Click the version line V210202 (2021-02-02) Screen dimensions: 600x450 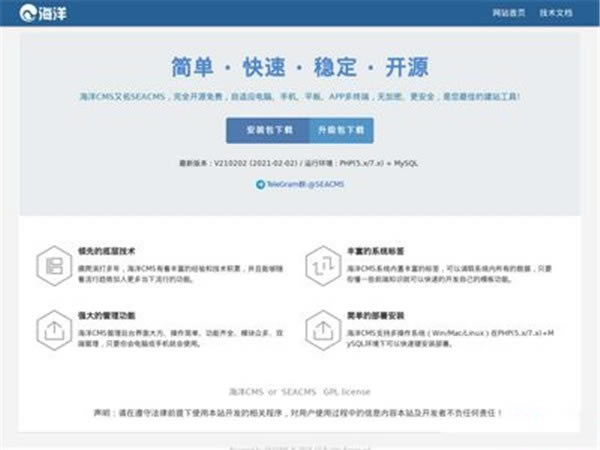click(x=298, y=163)
